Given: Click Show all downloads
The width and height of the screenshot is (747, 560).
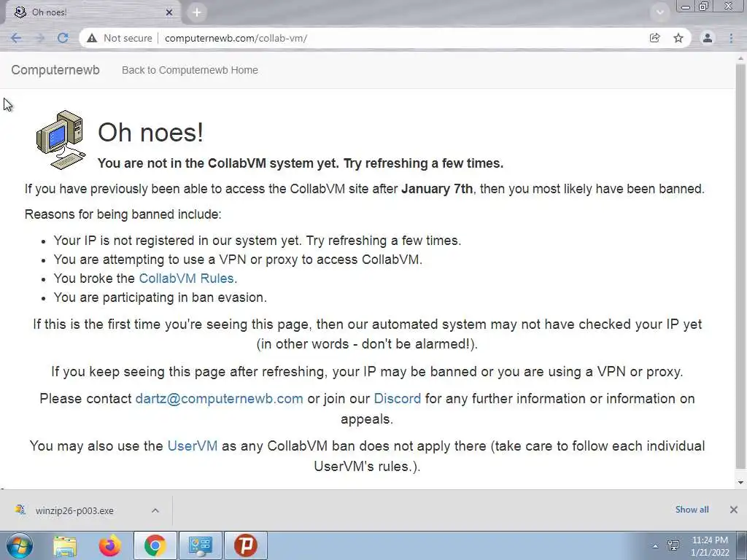Looking at the screenshot, I should click(x=692, y=510).
